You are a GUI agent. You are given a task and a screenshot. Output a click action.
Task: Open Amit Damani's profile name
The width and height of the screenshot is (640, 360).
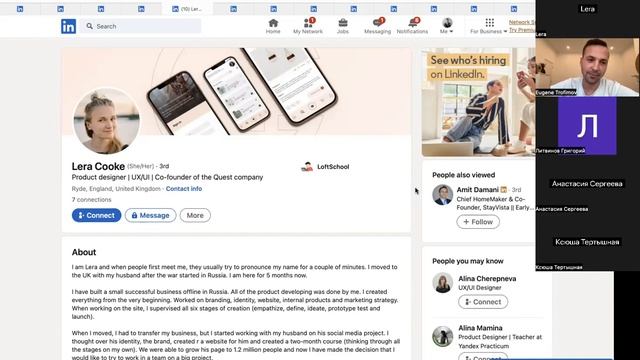pyautogui.click(x=478, y=190)
